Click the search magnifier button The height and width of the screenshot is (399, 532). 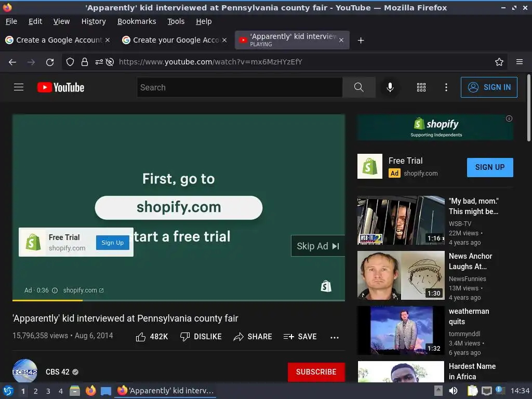(358, 87)
